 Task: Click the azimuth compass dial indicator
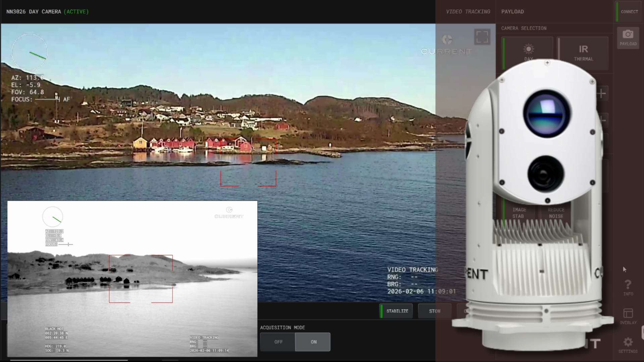coord(30,52)
